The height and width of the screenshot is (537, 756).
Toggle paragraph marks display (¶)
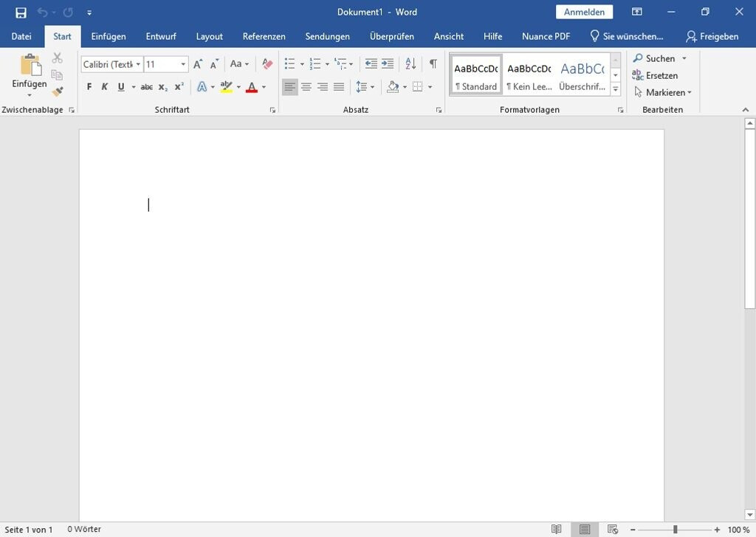pyautogui.click(x=433, y=64)
